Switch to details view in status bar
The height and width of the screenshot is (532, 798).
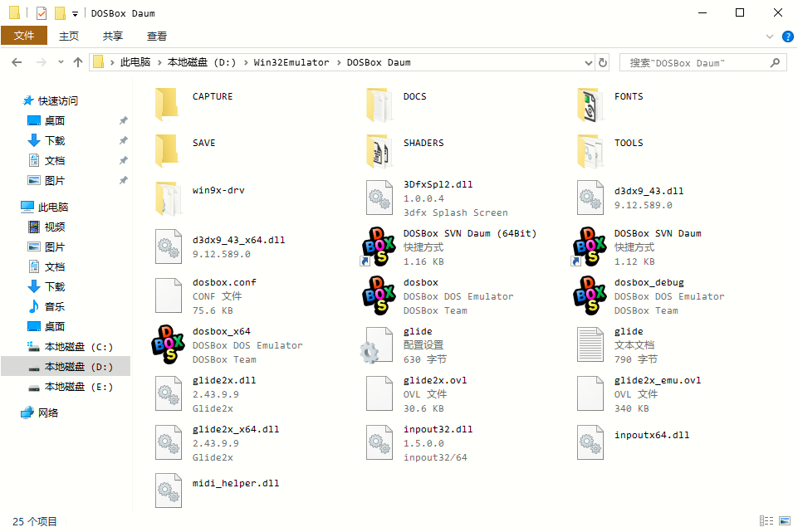click(766, 521)
